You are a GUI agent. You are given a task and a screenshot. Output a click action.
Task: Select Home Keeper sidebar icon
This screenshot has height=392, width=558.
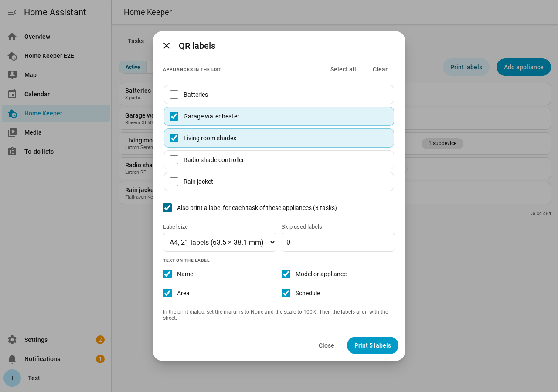tap(12, 113)
